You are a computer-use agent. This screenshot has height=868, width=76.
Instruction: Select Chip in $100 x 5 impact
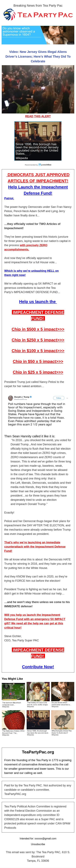[x=38, y=351]
